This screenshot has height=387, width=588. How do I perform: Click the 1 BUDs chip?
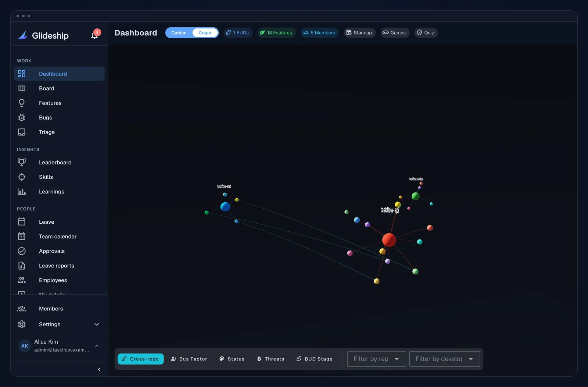click(x=238, y=33)
